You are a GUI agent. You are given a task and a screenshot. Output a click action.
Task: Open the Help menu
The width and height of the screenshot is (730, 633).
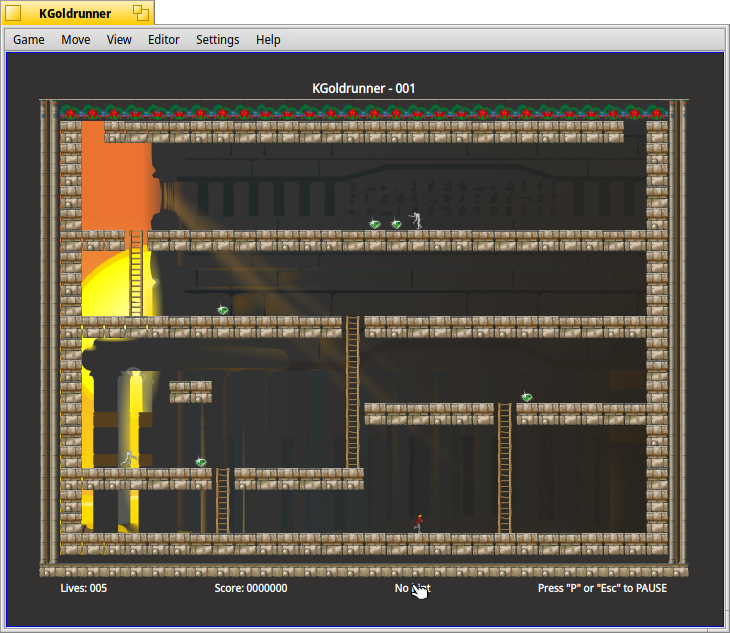268,40
